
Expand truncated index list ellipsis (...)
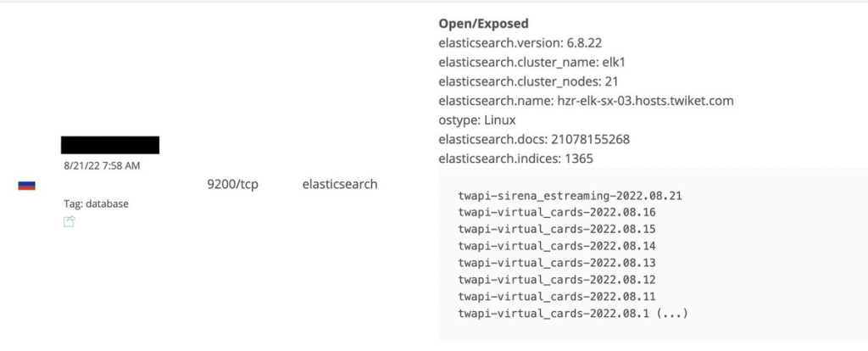pos(671,314)
